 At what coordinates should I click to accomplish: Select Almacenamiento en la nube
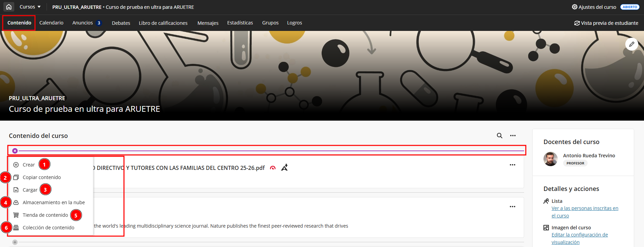click(53, 202)
